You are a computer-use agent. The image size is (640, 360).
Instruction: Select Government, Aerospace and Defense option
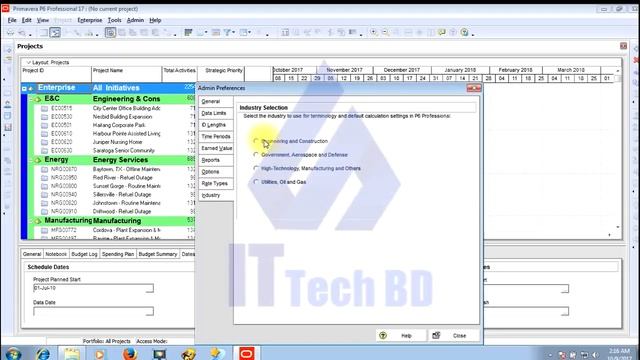pyautogui.click(x=256, y=155)
